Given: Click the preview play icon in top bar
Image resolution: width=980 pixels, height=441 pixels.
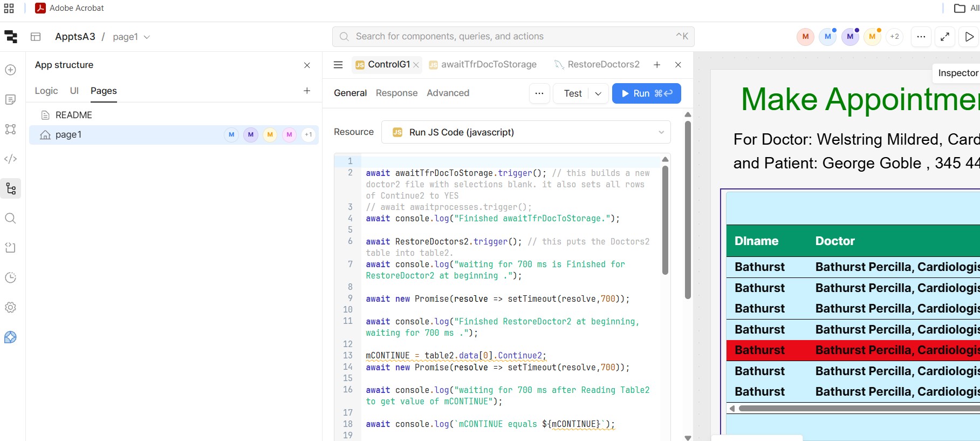Looking at the screenshot, I should point(969,37).
